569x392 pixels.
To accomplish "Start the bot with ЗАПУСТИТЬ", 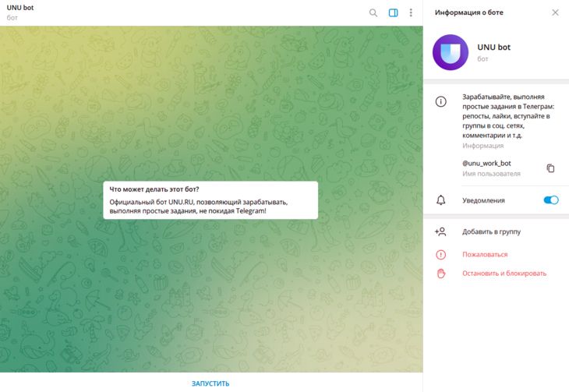I will pos(210,383).
